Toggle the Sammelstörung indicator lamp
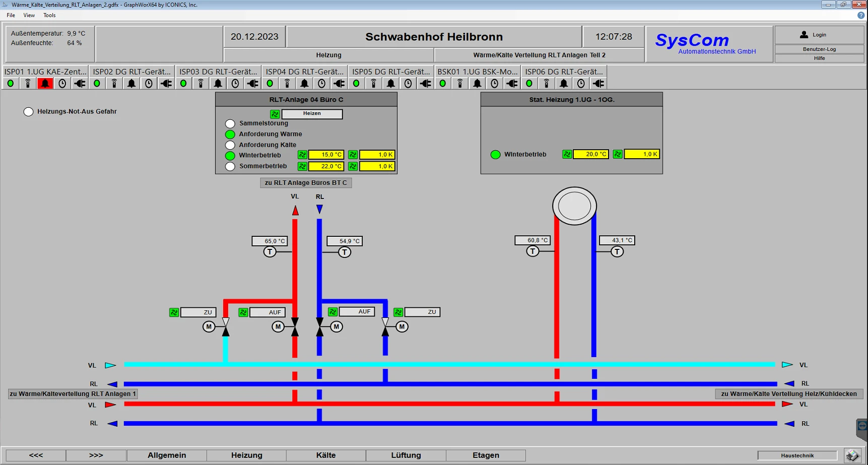This screenshot has width=868, height=465. tap(230, 123)
